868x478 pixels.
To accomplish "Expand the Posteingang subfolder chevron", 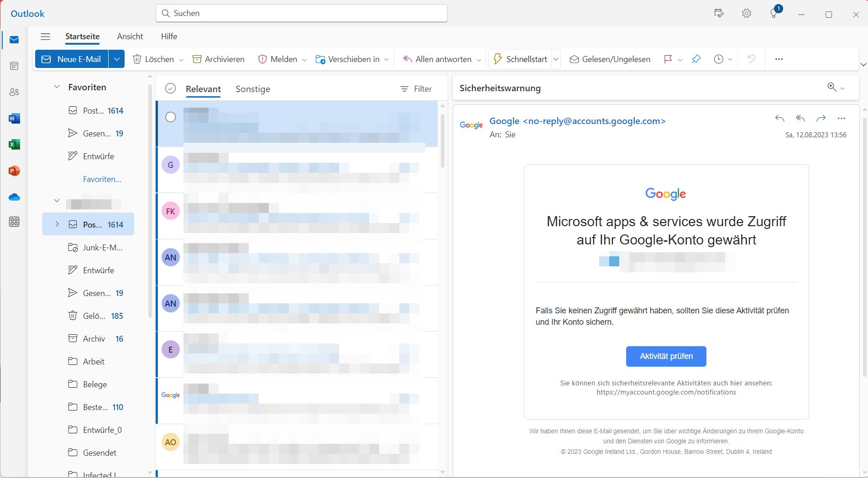I will pyautogui.click(x=57, y=224).
